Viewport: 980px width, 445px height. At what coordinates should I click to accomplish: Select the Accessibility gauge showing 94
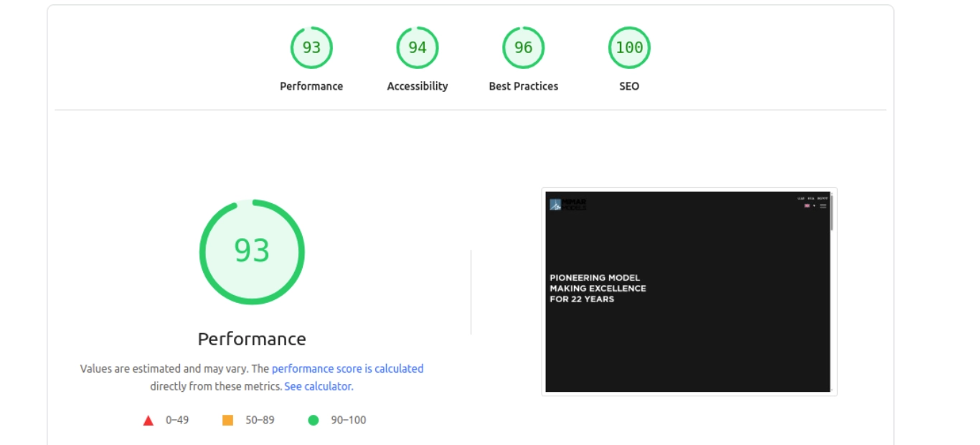tap(417, 48)
